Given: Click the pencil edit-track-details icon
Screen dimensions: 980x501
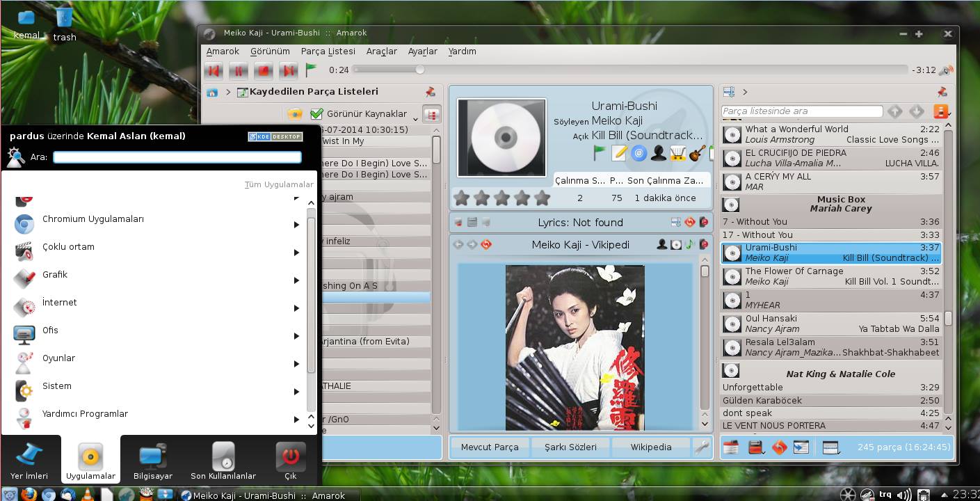Looking at the screenshot, I should (619, 153).
